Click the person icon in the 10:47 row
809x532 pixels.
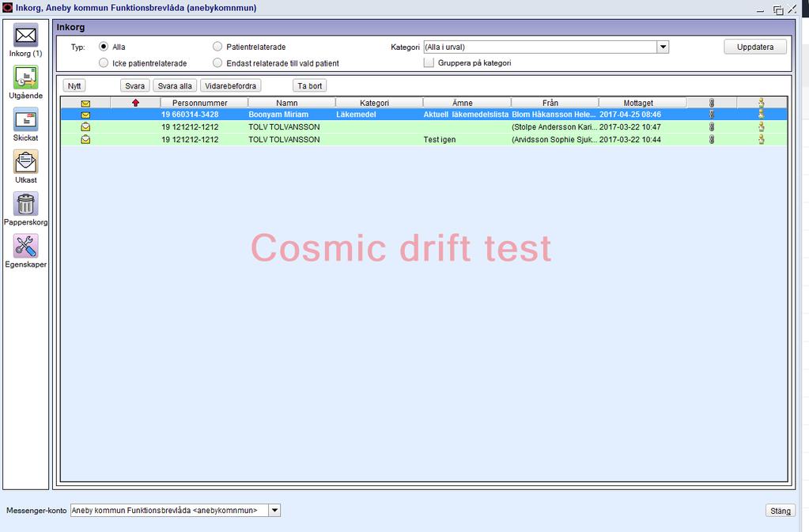pos(762,126)
